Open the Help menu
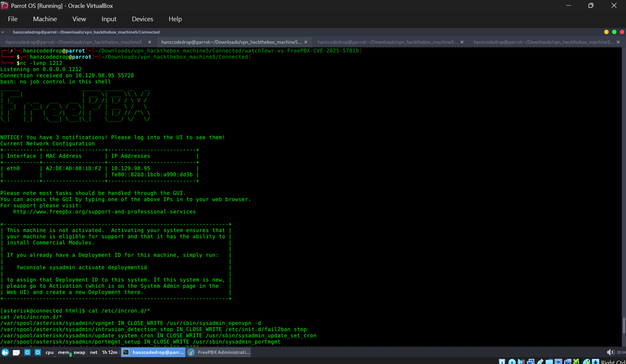626x364 pixels. coord(175,19)
